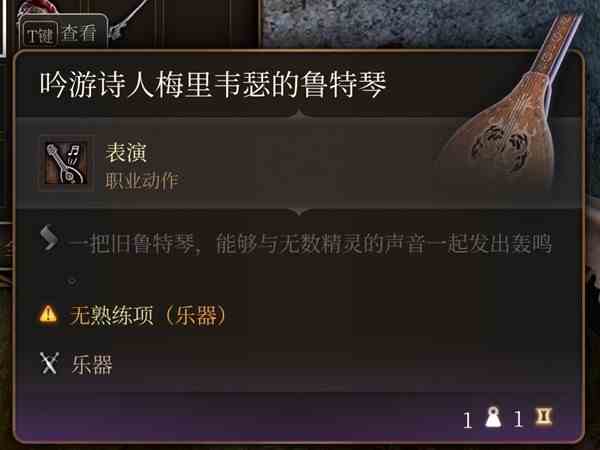Click the 查看 inspect label
The image size is (600, 450).
pyautogui.click(x=78, y=33)
